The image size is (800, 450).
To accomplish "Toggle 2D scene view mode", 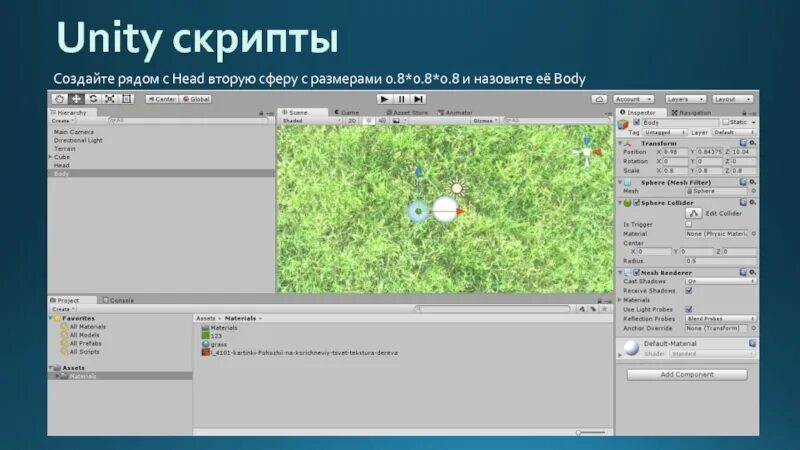I will 352,121.
